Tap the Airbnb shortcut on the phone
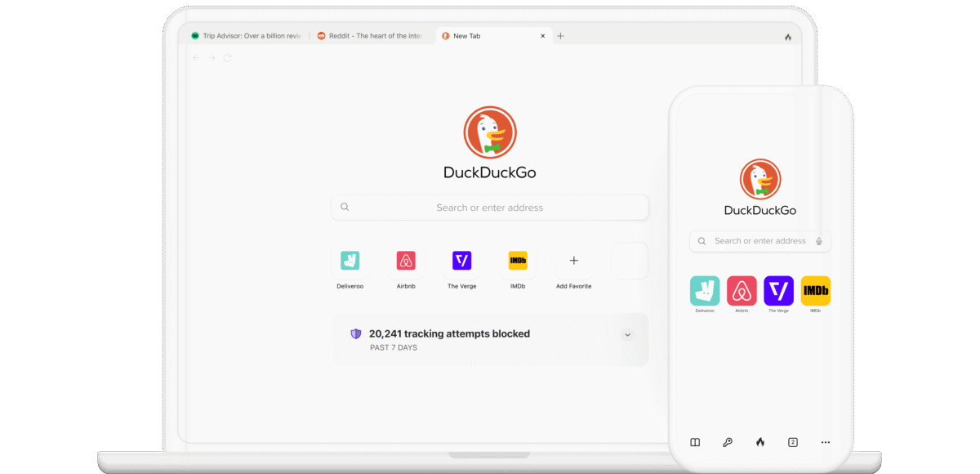This screenshot has height=474, width=980. pos(742,291)
